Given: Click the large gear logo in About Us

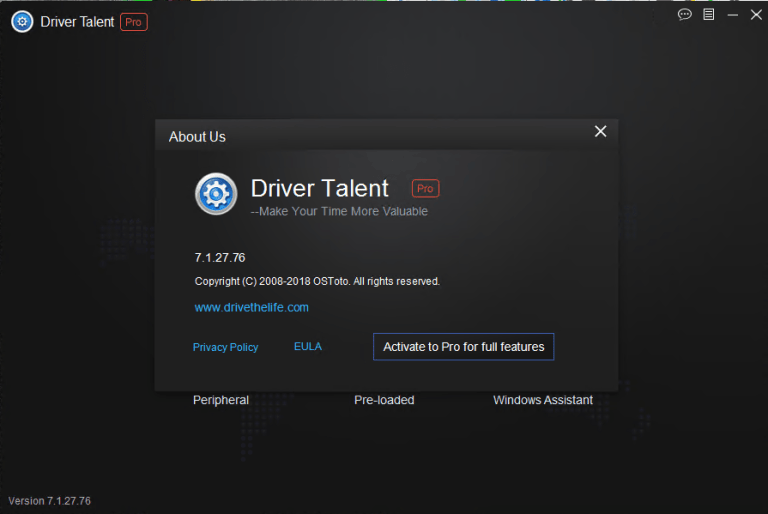Looking at the screenshot, I should [x=216, y=194].
